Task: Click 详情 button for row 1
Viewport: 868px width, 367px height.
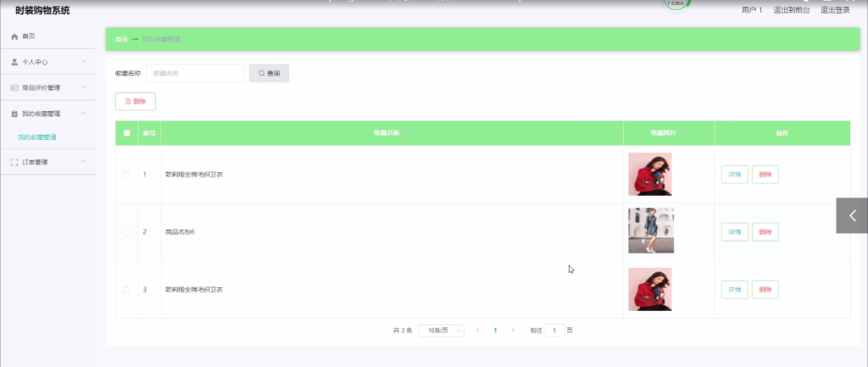Action: 735,175
